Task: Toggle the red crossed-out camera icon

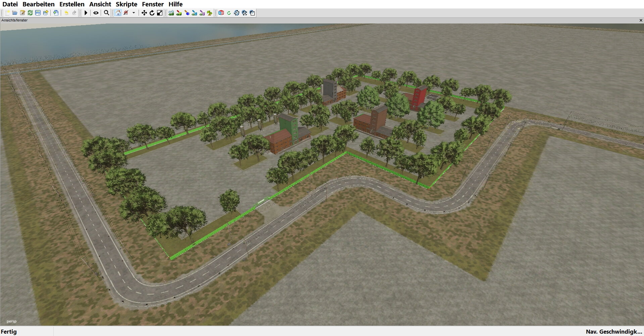Action: pos(126,13)
